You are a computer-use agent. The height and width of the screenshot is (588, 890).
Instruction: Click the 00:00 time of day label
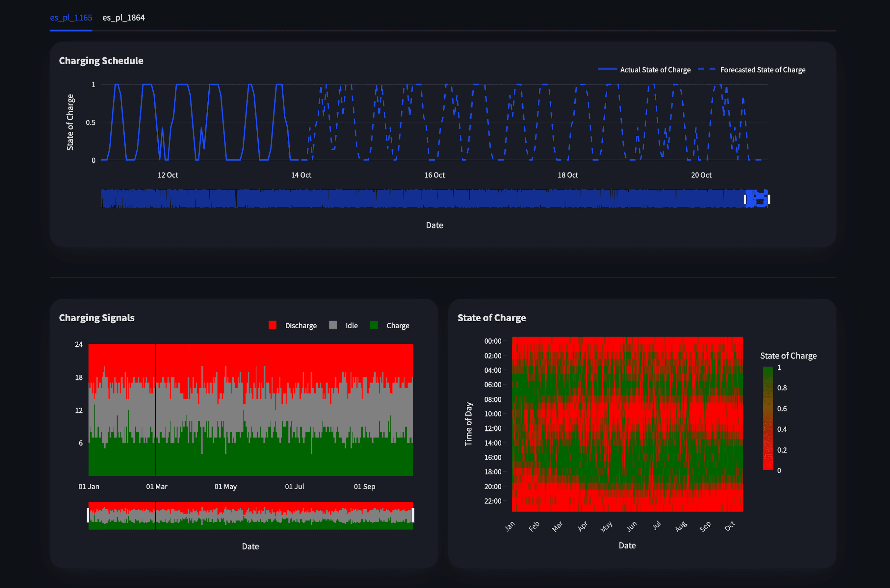pos(493,341)
